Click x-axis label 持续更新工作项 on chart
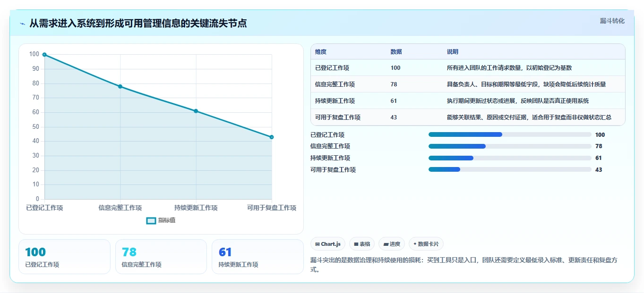Screen dimensions: 644x293 point(196,208)
